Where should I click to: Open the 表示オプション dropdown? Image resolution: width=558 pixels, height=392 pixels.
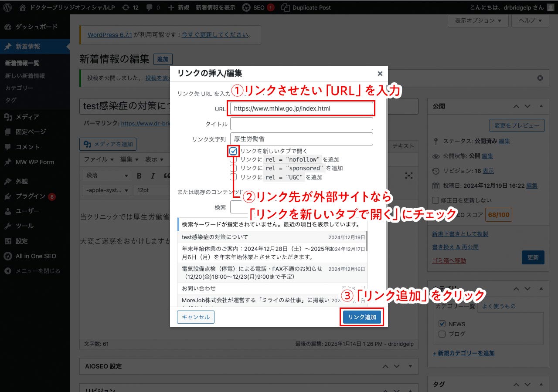click(x=478, y=20)
